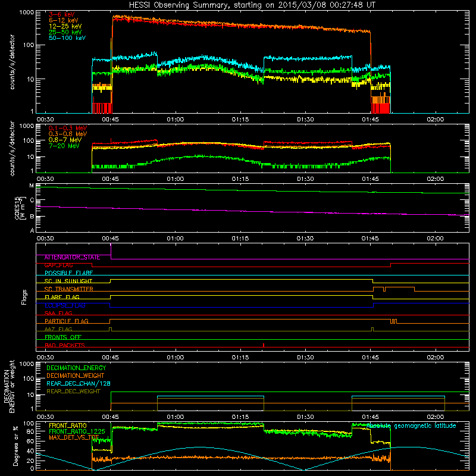
Task: Click the Degrees or % axis title
Action: [x=15, y=446]
